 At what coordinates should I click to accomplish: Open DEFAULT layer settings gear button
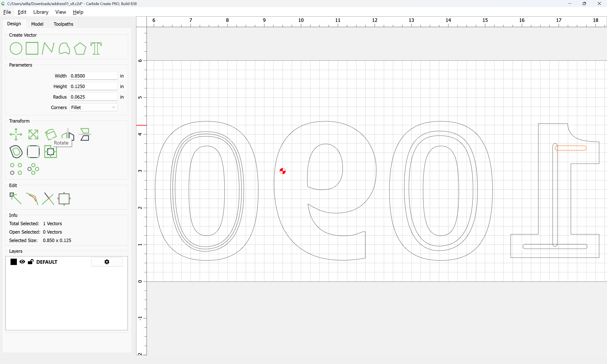107,262
